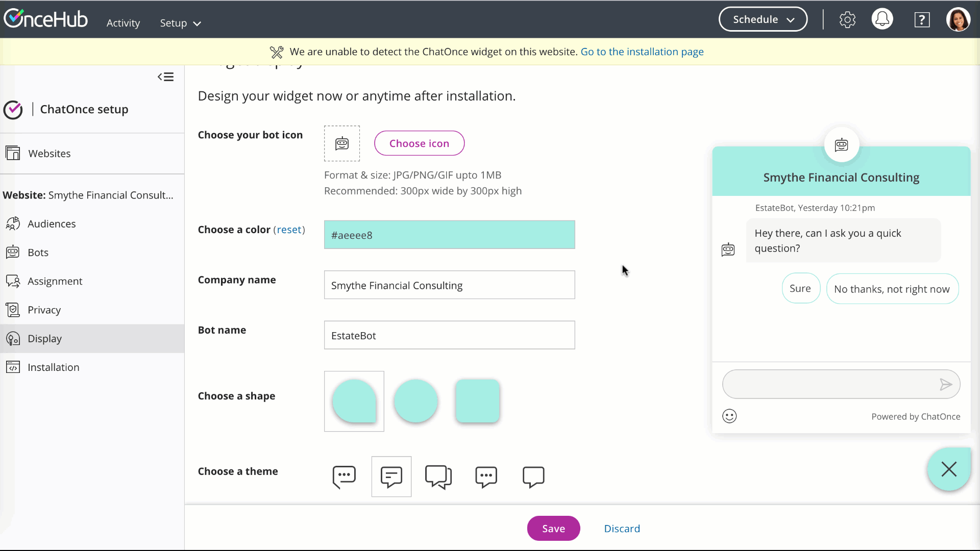Open the Bots sidebar item
Screen dimensions: 980x551
(x=38, y=253)
